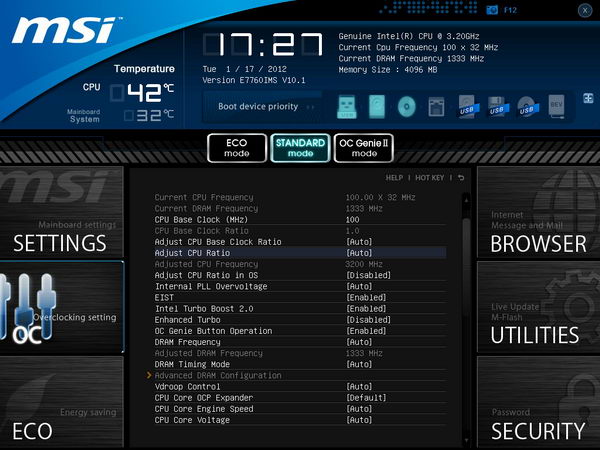Screen dimensions: 600x450
Task: Click the F12 screenshot camera icon
Action: (492, 10)
